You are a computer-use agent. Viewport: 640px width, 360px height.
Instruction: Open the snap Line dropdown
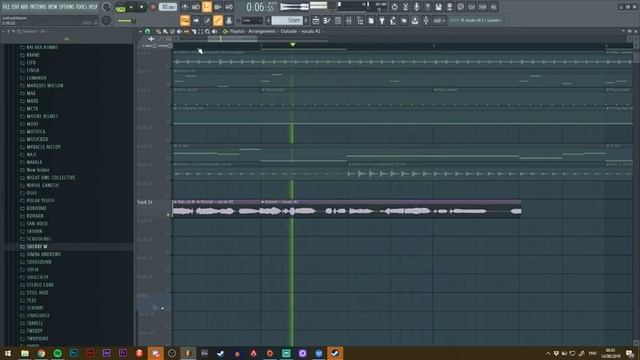[252, 20]
